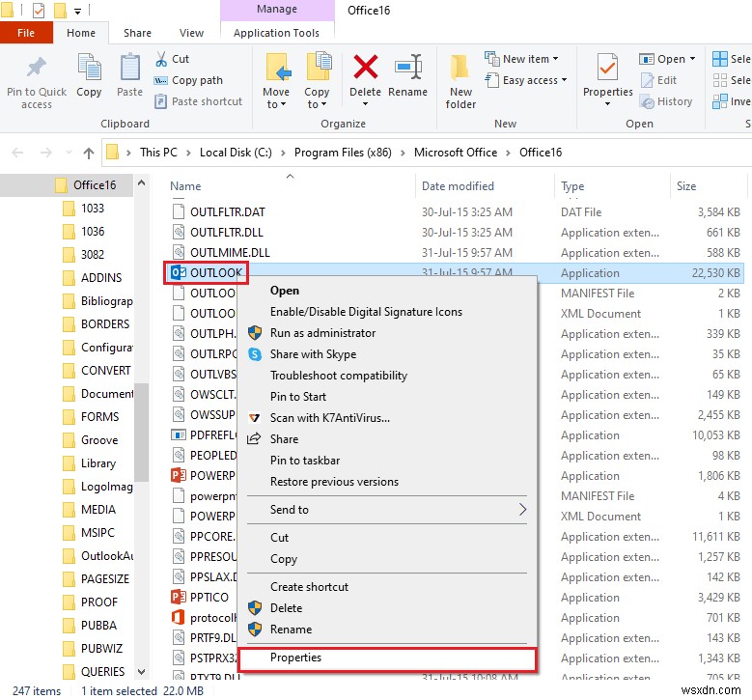Click the Select all grid icon

(x=720, y=59)
